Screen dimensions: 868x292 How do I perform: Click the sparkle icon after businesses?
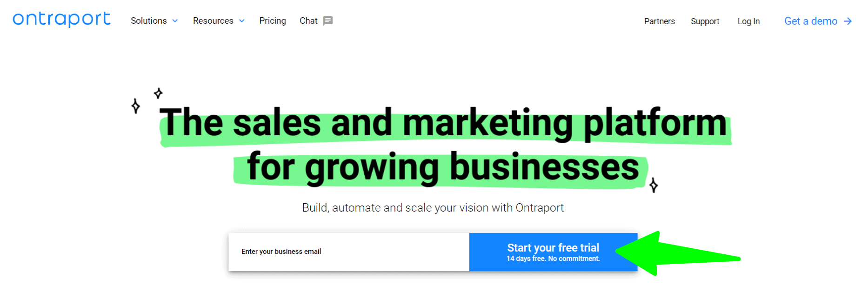654,185
